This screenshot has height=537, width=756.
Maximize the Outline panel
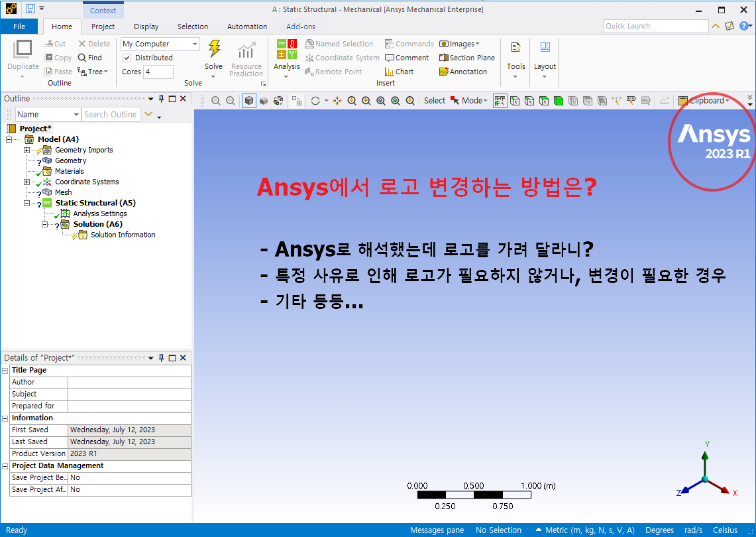point(172,98)
